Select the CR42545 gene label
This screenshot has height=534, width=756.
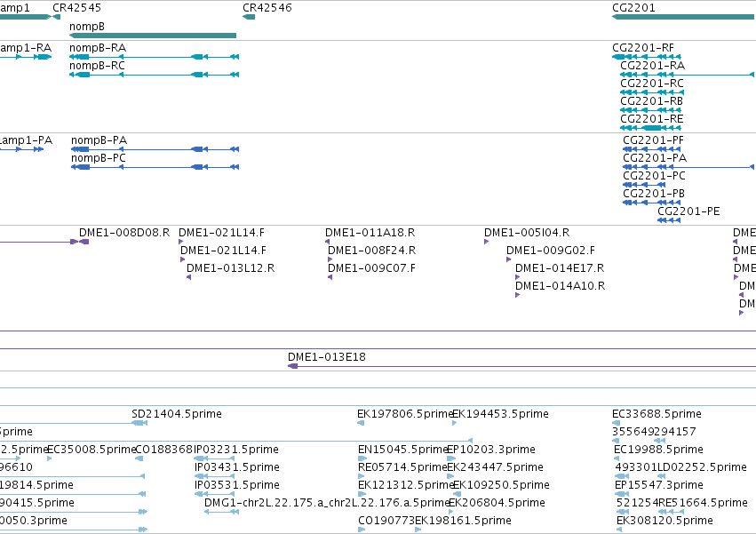(76, 8)
